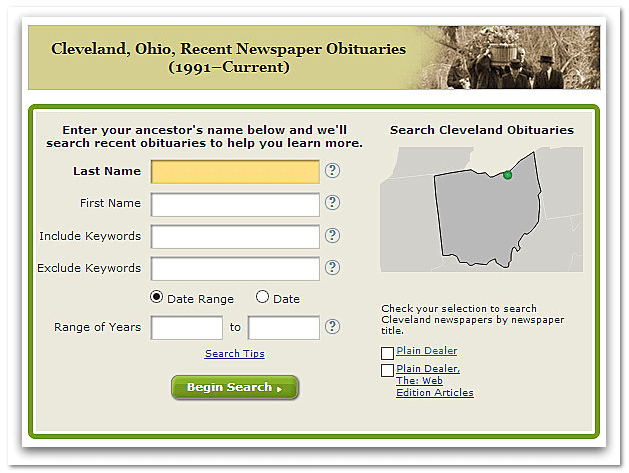629x473 pixels.
Task: Open help icon beside Exclude Keywords field
Action: tap(332, 267)
